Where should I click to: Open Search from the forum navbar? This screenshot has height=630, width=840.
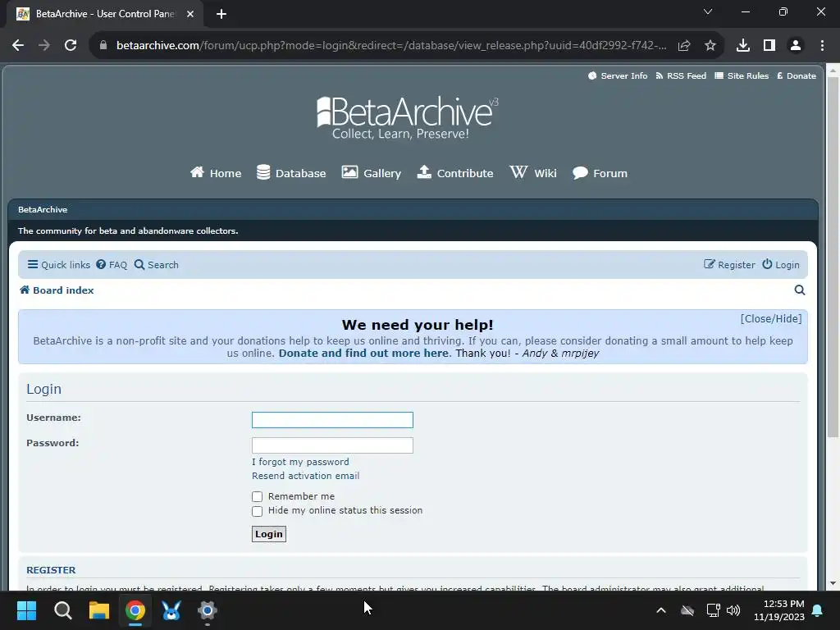(157, 265)
